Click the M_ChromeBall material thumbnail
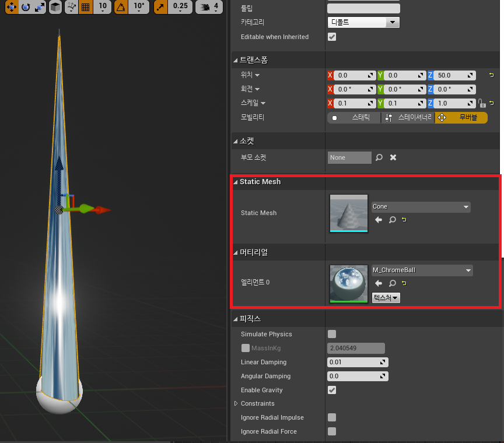 click(349, 284)
